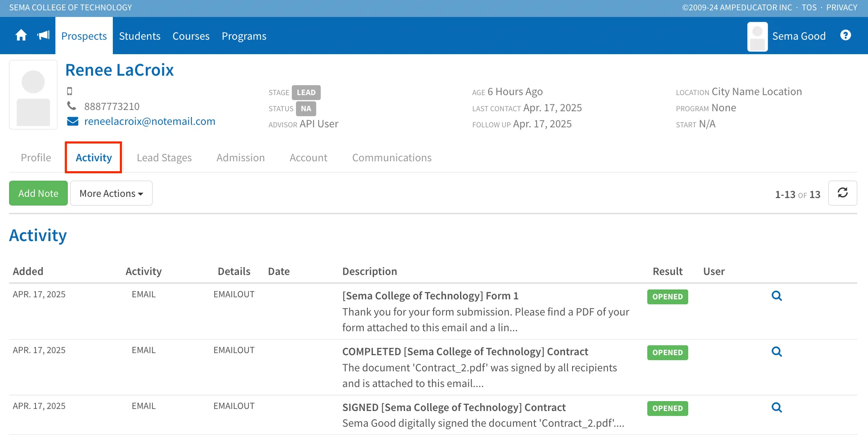Screen dimensions: 868x435
Task: Open the Admission tab
Action: 241,158
